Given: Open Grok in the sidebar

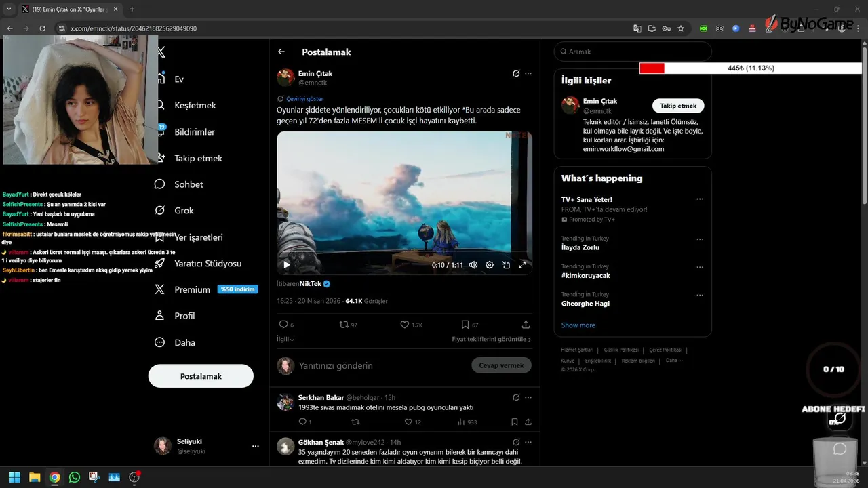Looking at the screenshot, I should (174, 211).
